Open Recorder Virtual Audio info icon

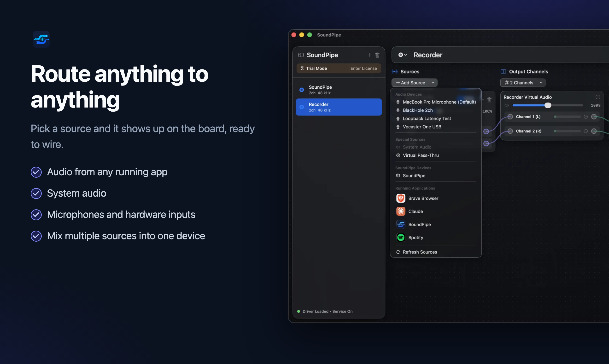[598, 97]
